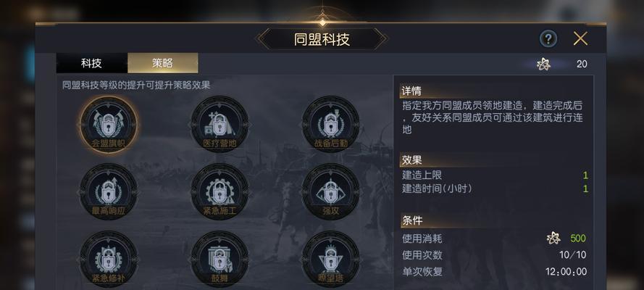This screenshot has height=290, width=644.
Task: Open the help question mark icon
Action: [x=548, y=39]
